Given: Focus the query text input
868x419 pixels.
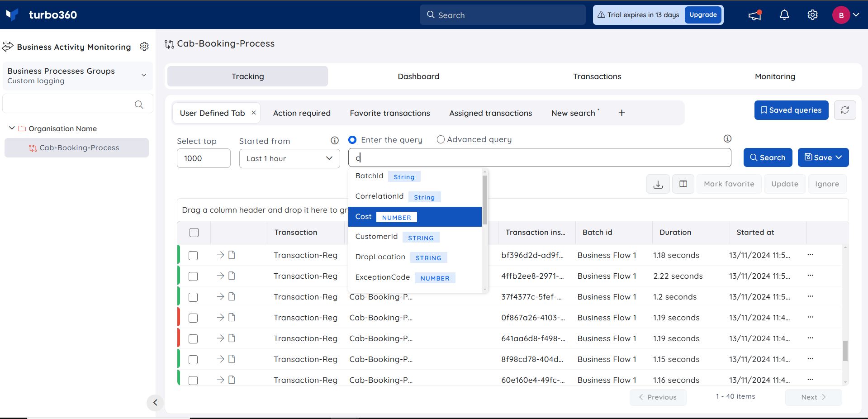Looking at the screenshot, I should pyautogui.click(x=540, y=157).
